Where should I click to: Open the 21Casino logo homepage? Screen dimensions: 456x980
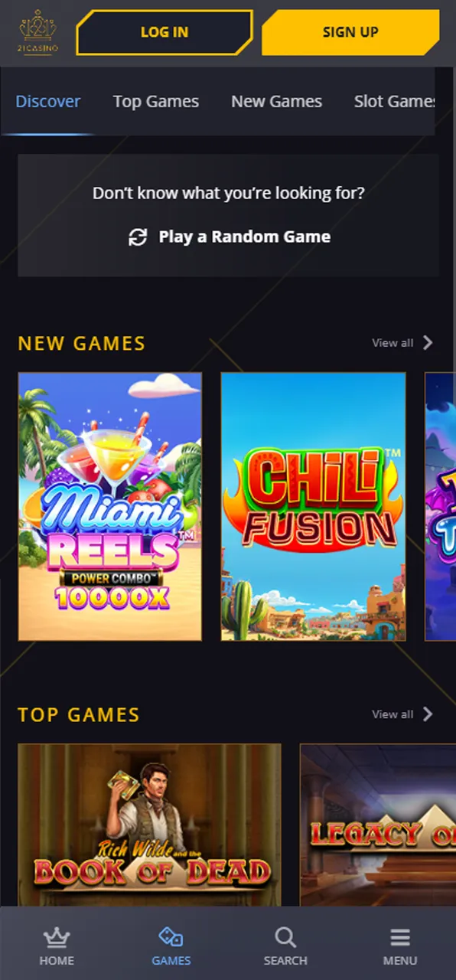click(x=38, y=32)
